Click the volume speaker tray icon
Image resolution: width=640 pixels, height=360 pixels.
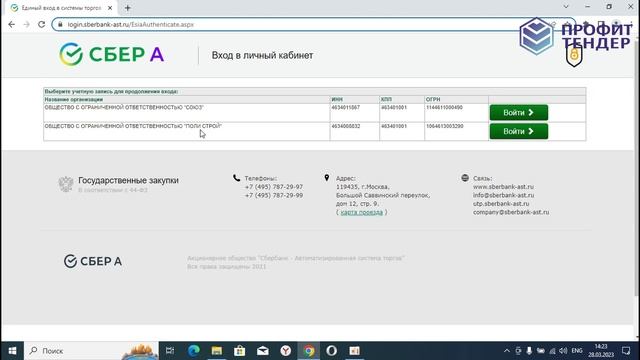click(564, 351)
